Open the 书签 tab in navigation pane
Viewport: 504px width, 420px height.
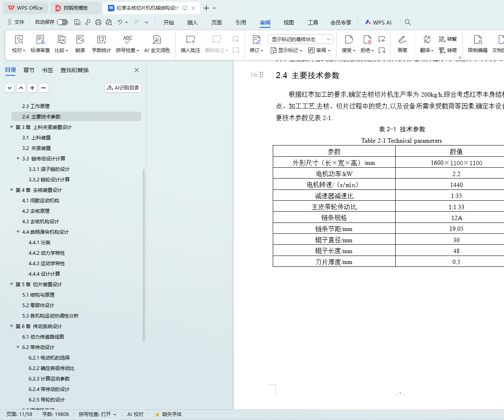(x=48, y=70)
